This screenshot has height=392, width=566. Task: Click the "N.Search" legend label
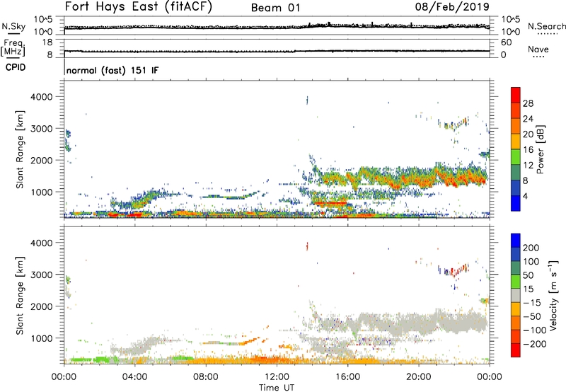click(x=546, y=26)
